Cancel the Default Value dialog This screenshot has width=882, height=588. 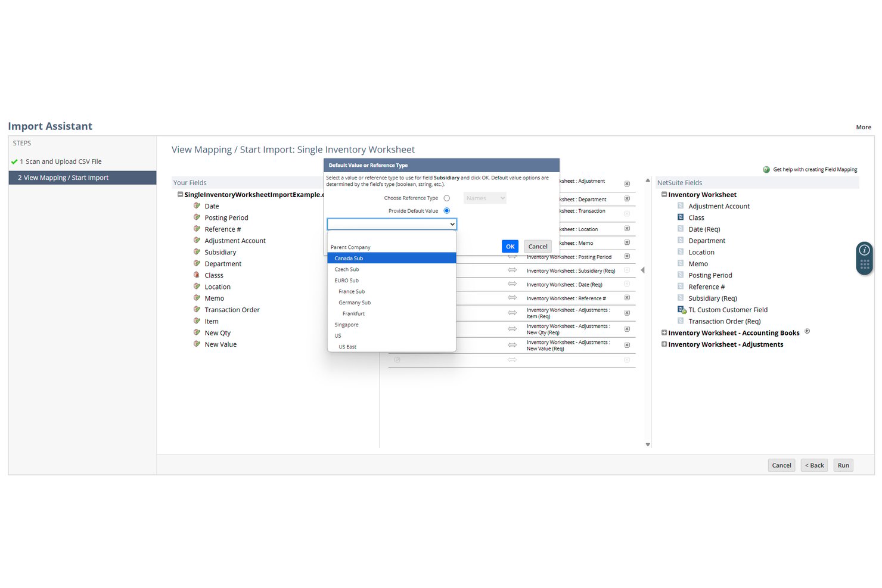(x=538, y=246)
